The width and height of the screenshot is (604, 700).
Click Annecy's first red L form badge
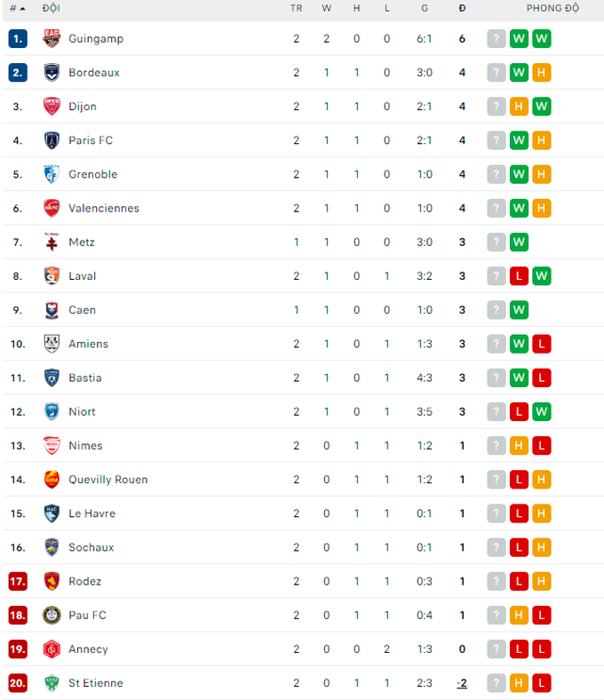pyautogui.click(x=519, y=649)
